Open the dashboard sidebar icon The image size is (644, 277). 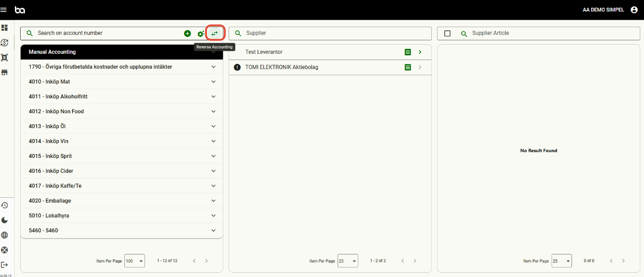tap(4, 28)
